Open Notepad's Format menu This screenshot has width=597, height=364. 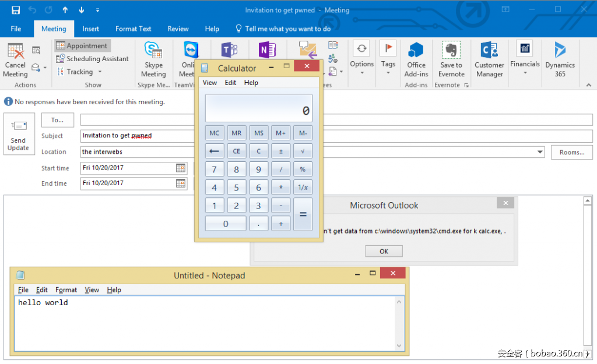click(x=66, y=290)
